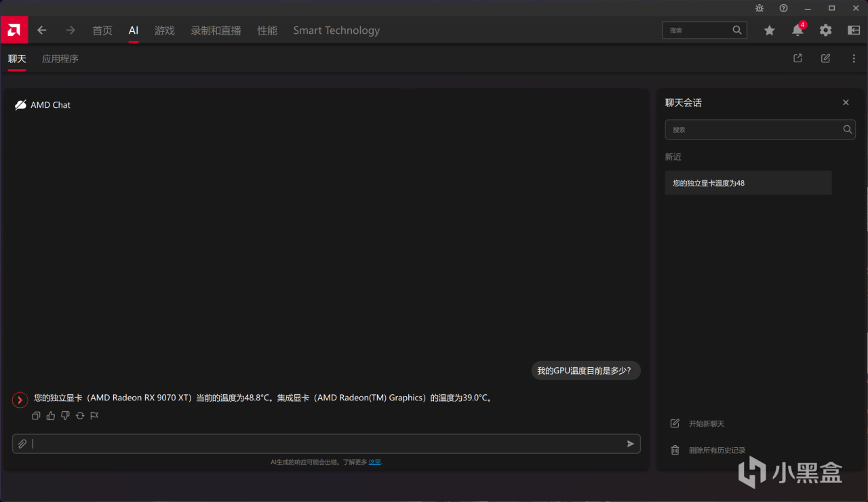The height and width of the screenshot is (502, 868).
Task: Send the message with the arrow icon
Action: pyautogui.click(x=631, y=444)
